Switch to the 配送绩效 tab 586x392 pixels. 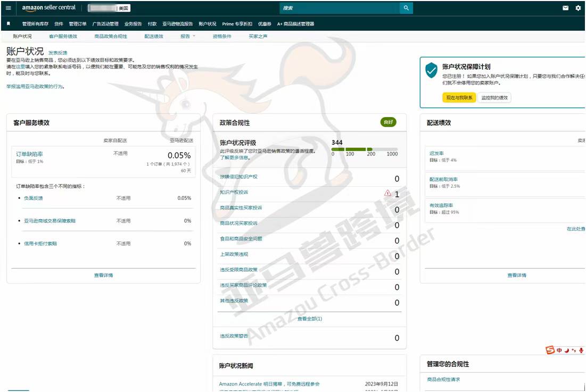(154, 36)
